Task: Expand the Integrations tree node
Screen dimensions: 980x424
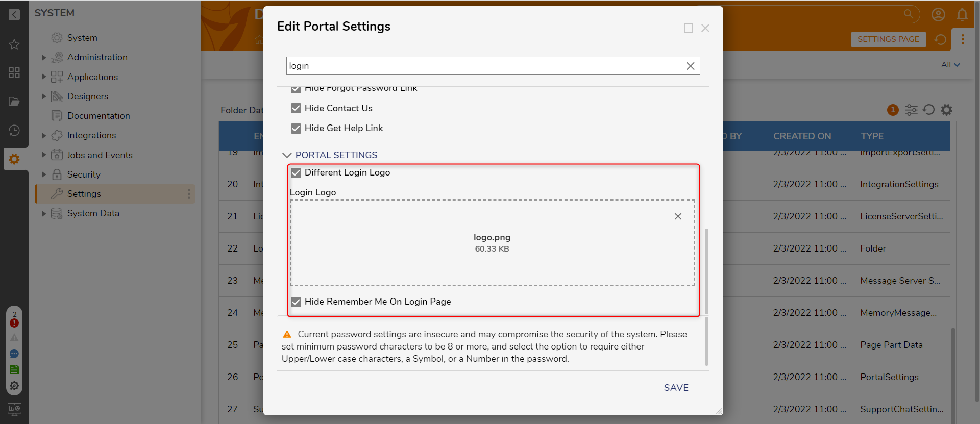Action: click(44, 135)
